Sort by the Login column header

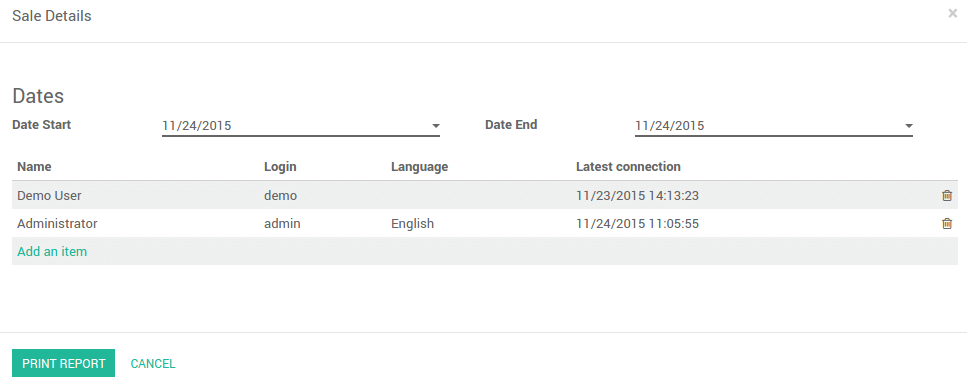(x=280, y=167)
